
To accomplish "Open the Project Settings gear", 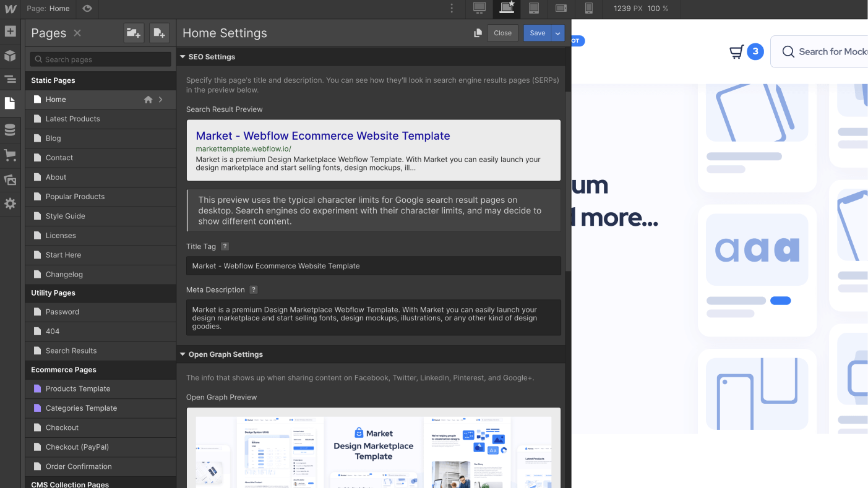I will click(x=10, y=203).
